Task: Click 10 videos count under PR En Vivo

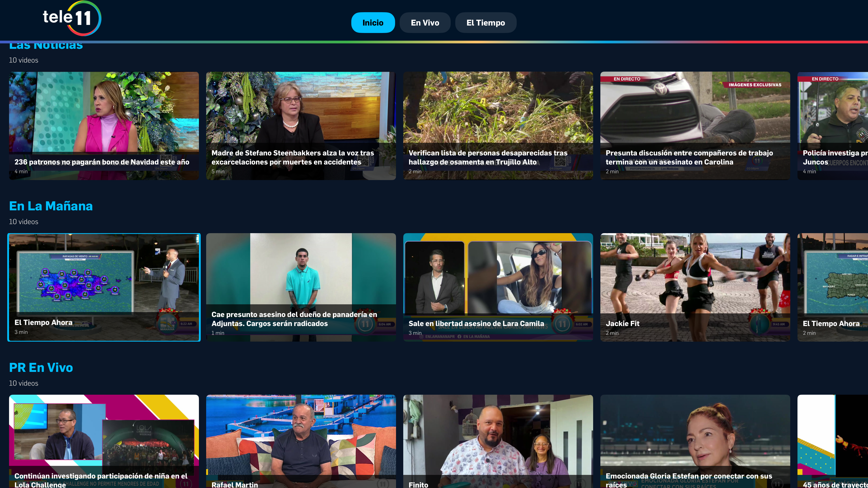Action: (x=24, y=383)
